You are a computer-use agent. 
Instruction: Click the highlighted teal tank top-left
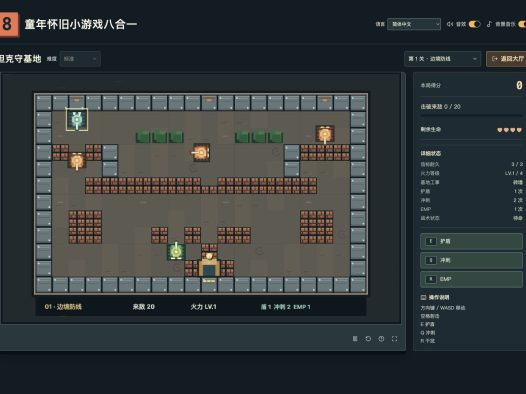coord(77,119)
